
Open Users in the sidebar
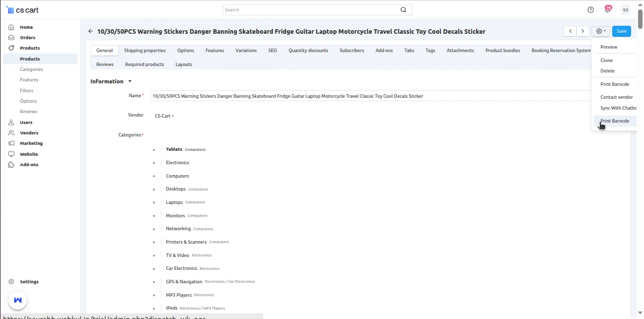(x=26, y=123)
